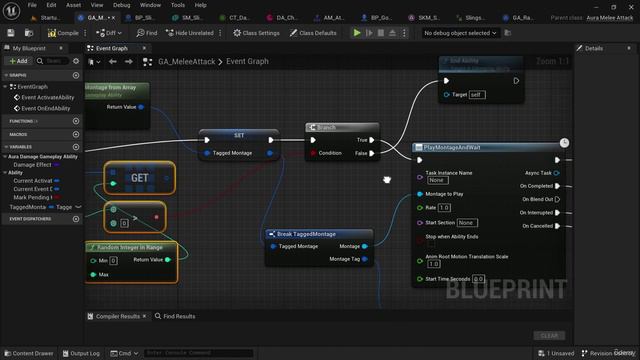Screen dimensions: 640x360
Task: Collapse the Ability variable category
Action: coord(5,173)
